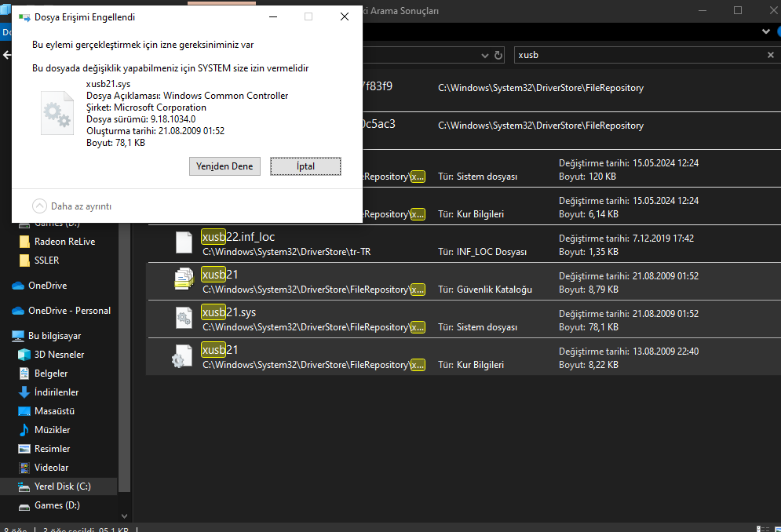Image resolution: width=781 pixels, height=532 pixels.
Task: Click the Müzikler music note icon
Action: pyautogui.click(x=24, y=430)
